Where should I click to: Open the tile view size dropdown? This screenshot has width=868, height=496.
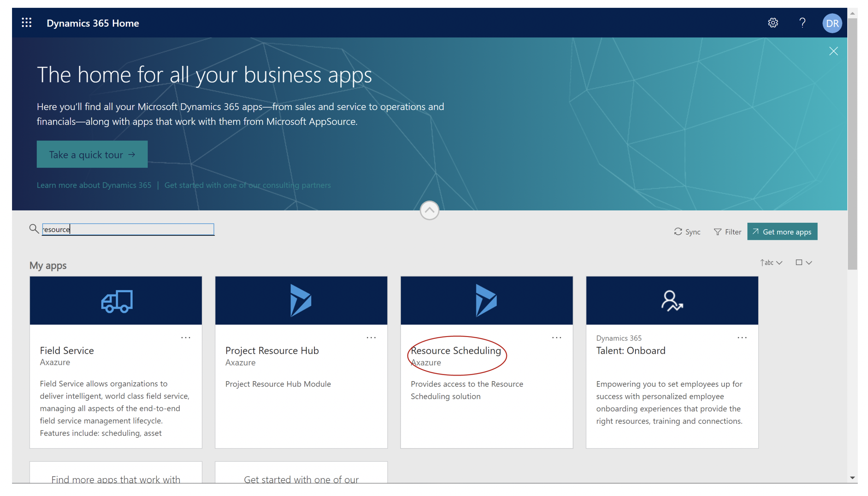click(804, 263)
